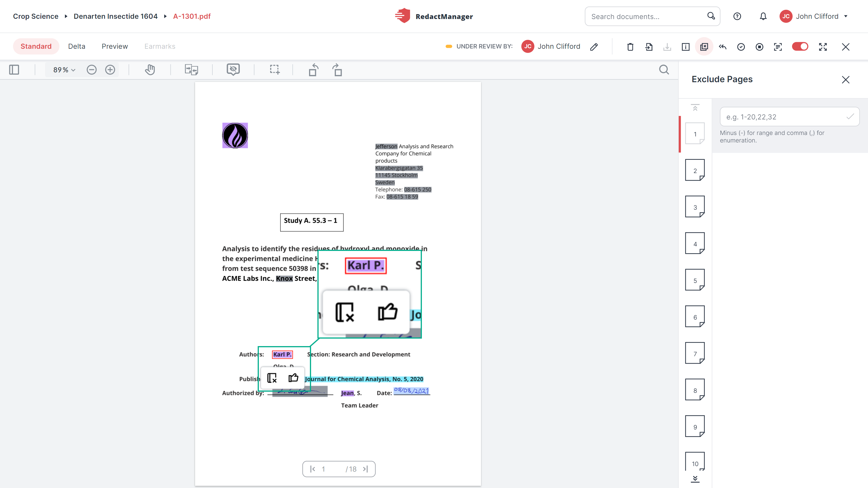Screen dimensions: 868x488
Task: Open the help question mark icon
Action: (737, 16)
